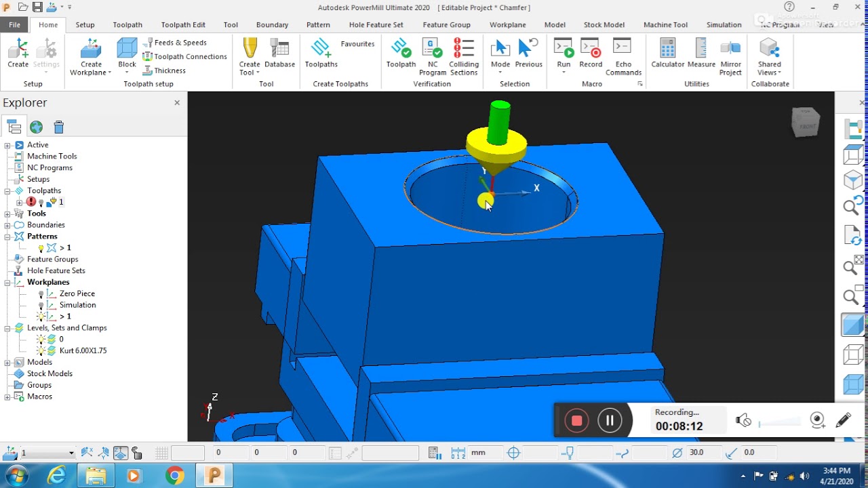The height and width of the screenshot is (488, 868).
Task: Adjust the recorder volume slider
Action: point(780,424)
